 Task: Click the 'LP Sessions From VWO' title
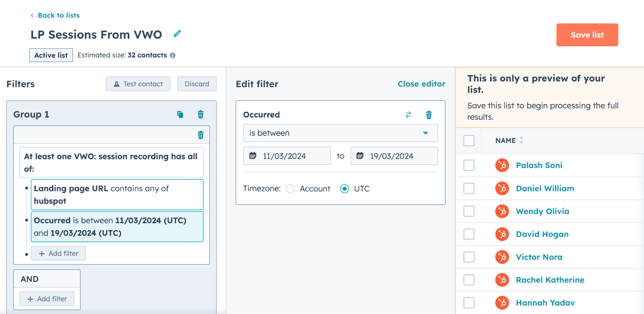[x=96, y=35]
